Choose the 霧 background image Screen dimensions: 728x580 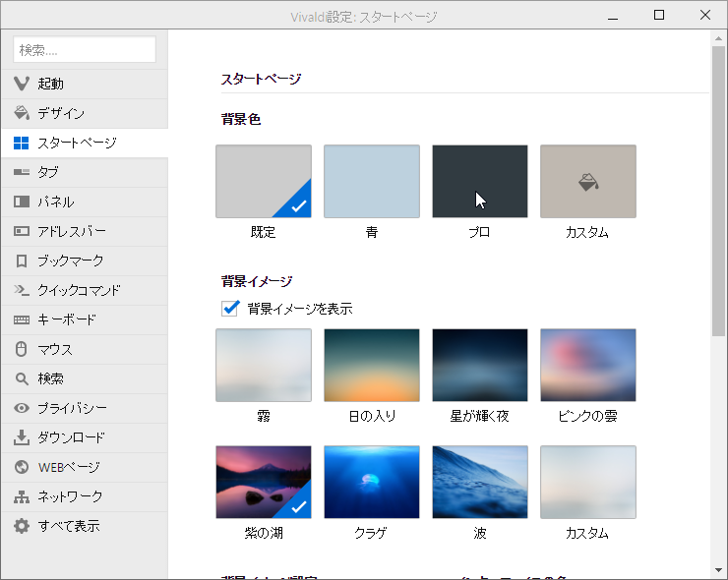[264, 365]
